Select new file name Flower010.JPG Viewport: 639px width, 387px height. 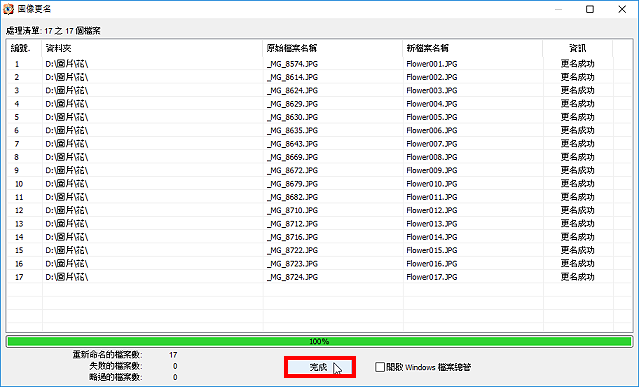coord(432,184)
